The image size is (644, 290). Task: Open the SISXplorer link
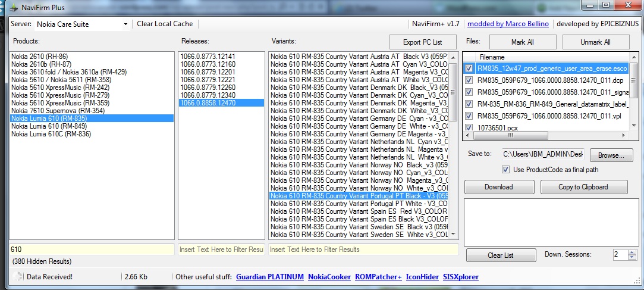[x=460, y=277]
